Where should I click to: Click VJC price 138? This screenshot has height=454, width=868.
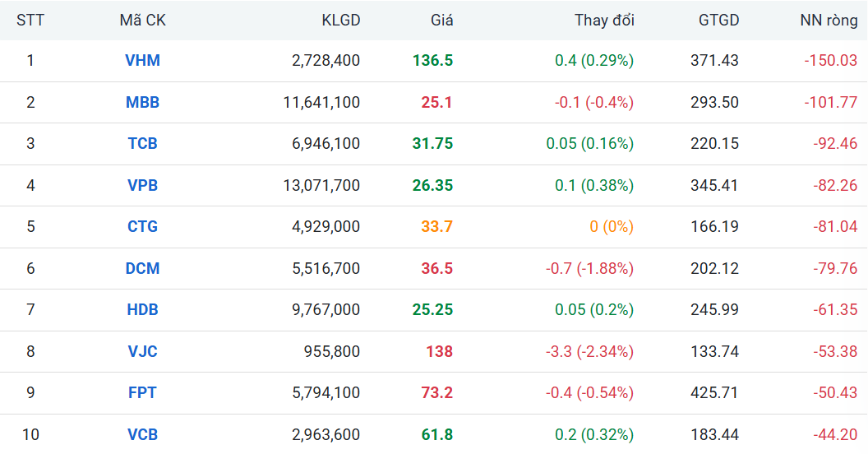tap(440, 351)
